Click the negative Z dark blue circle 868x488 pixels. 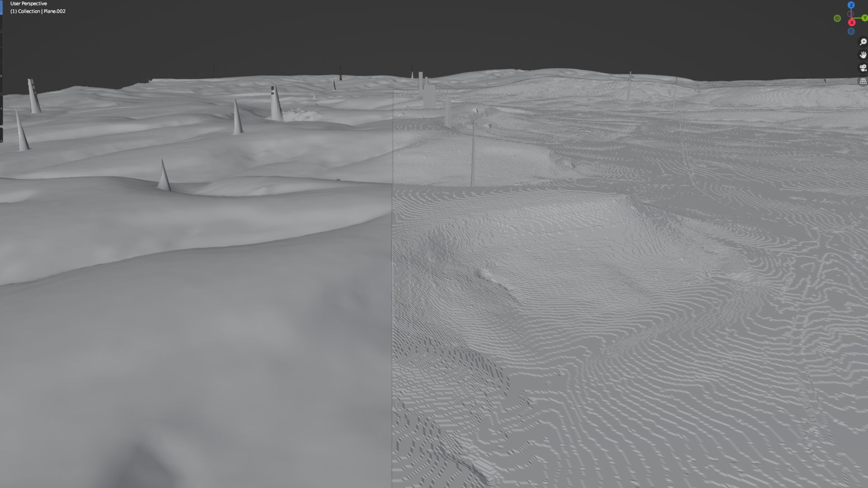tap(851, 31)
